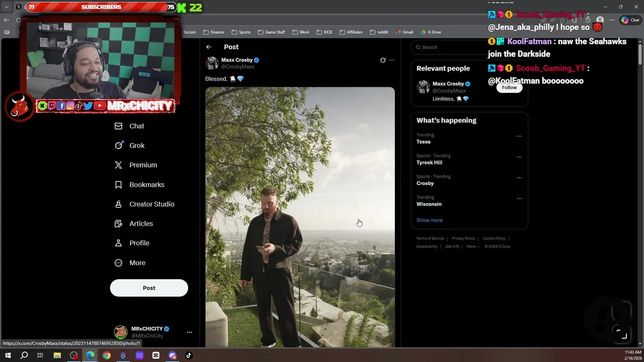Open the Ads info footer link
Viewport: 644px width, 362px height.
(452, 246)
